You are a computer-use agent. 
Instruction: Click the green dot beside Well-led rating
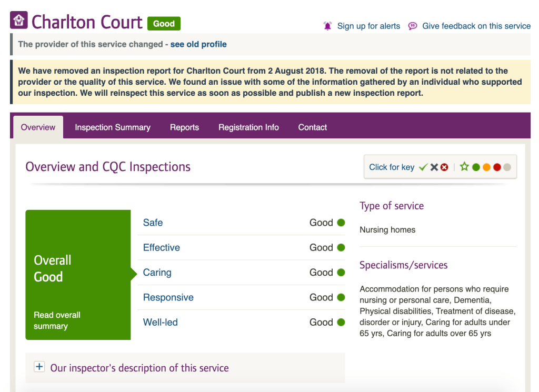click(341, 322)
